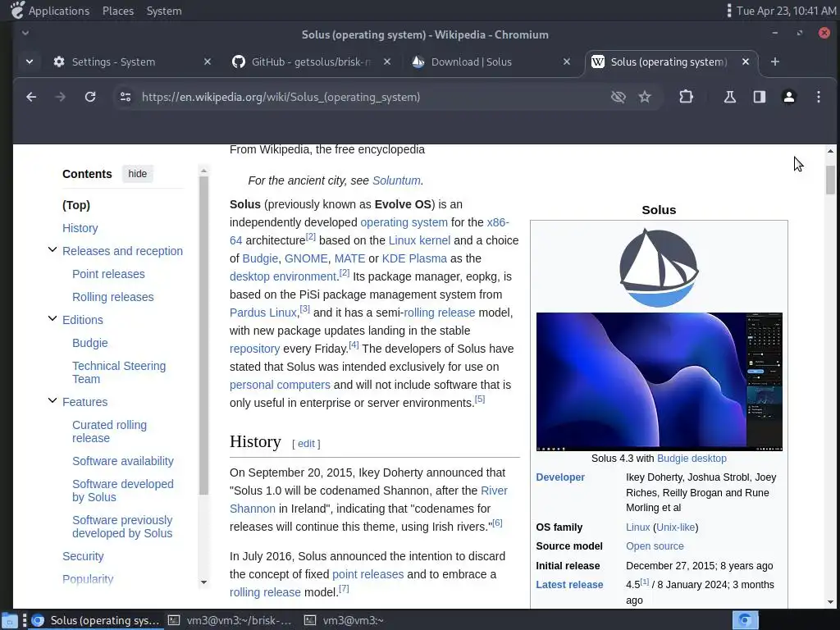
Task: Open the profile avatar menu
Action: 788,97
